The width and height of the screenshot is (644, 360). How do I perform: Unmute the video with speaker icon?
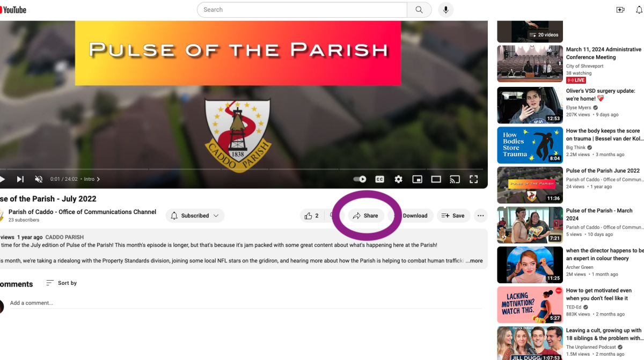pos(39,179)
